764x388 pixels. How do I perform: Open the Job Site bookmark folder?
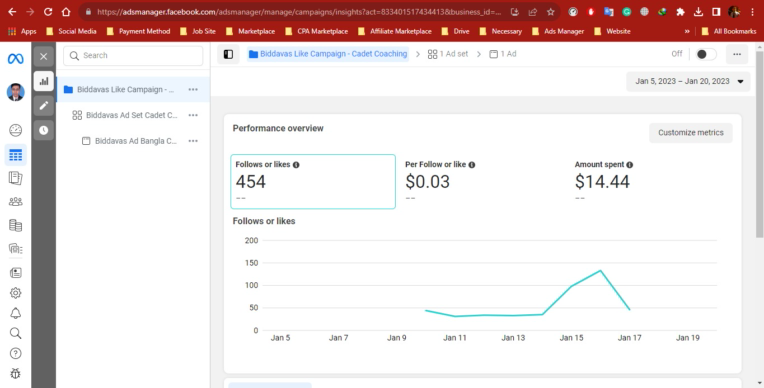[x=198, y=31]
